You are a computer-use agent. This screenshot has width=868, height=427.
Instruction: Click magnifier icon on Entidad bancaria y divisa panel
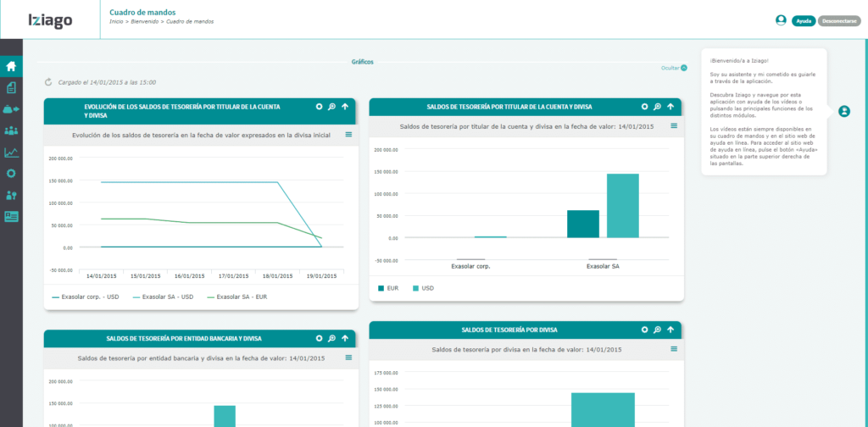[331, 338]
